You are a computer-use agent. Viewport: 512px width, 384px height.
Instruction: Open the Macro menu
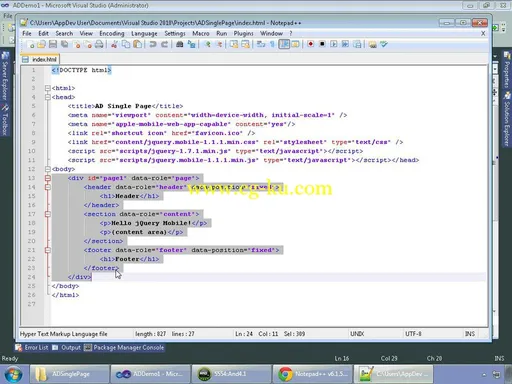[201, 33]
